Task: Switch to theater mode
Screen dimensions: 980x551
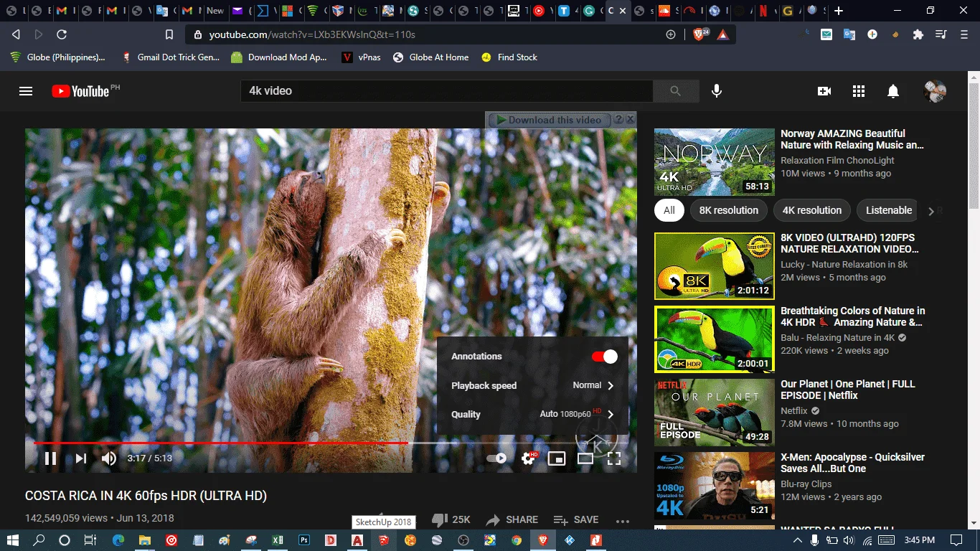Action: point(585,458)
